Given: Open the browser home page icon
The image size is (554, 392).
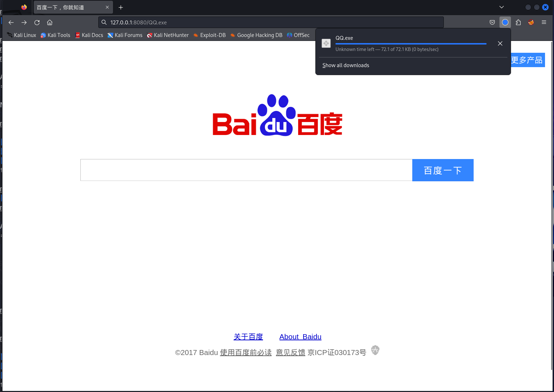Looking at the screenshot, I should [50, 22].
